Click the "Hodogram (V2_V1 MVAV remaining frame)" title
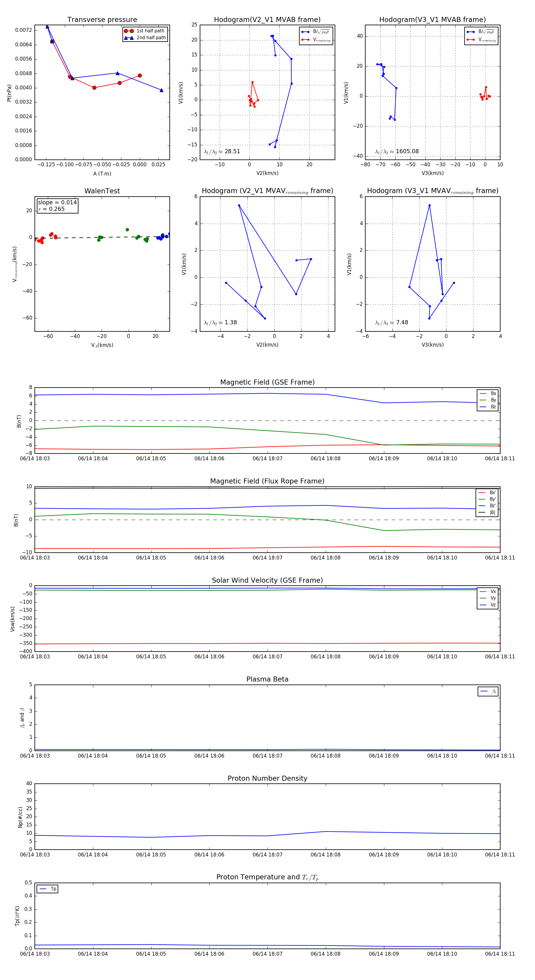535x980 pixels. pos(267,191)
